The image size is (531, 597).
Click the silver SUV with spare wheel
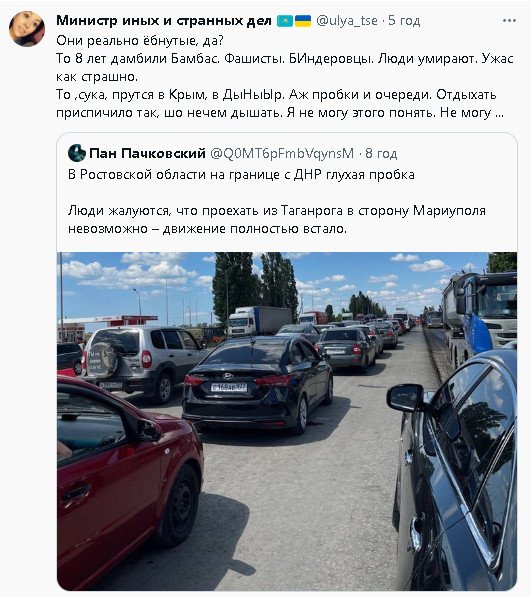point(144,362)
